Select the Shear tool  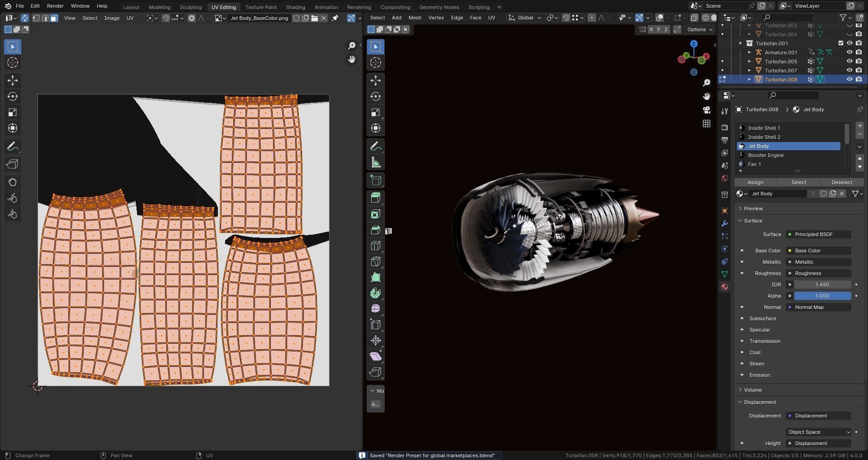click(x=376, y=356)
